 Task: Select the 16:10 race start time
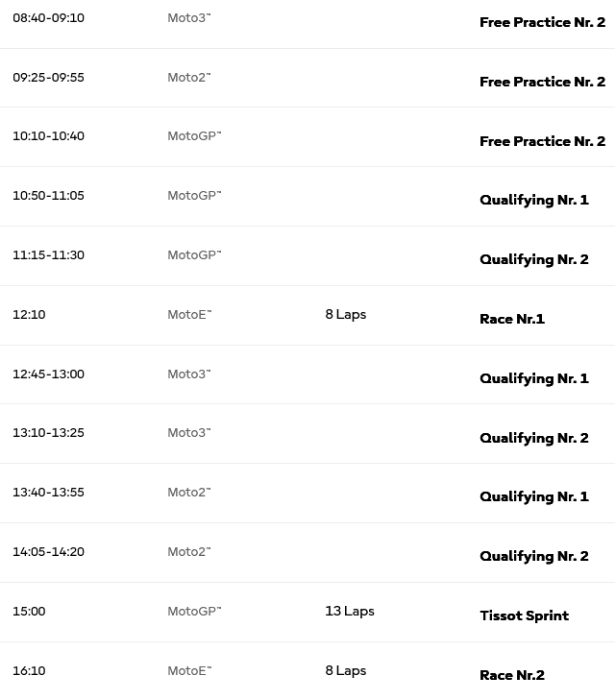point(29,671)
